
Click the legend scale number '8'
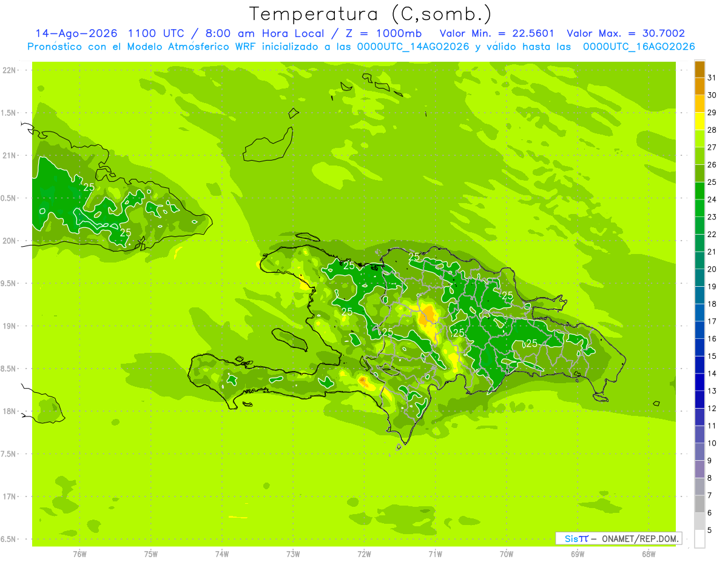coord(710,478)
